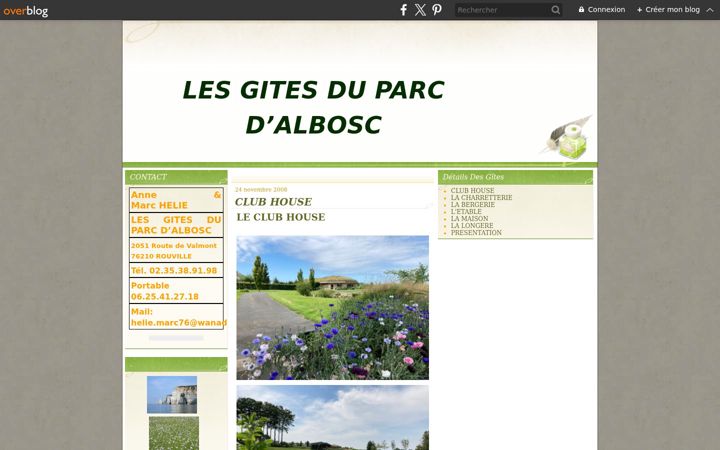Collapse the top bar with chevron arrow
The height and width of the screenshot is (450, 720).
tap(709, 10)
